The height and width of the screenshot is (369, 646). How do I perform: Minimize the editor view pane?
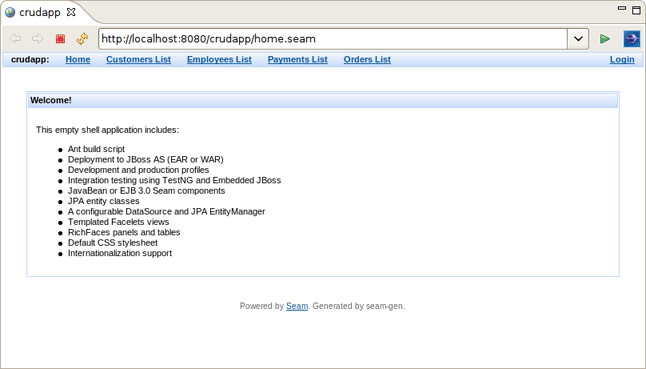tap(622, 8)
